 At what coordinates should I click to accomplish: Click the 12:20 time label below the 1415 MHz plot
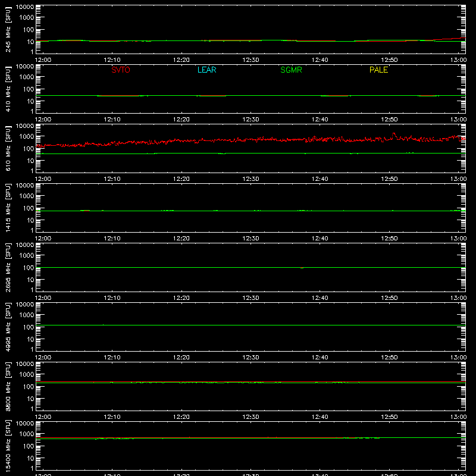point(181,239)
